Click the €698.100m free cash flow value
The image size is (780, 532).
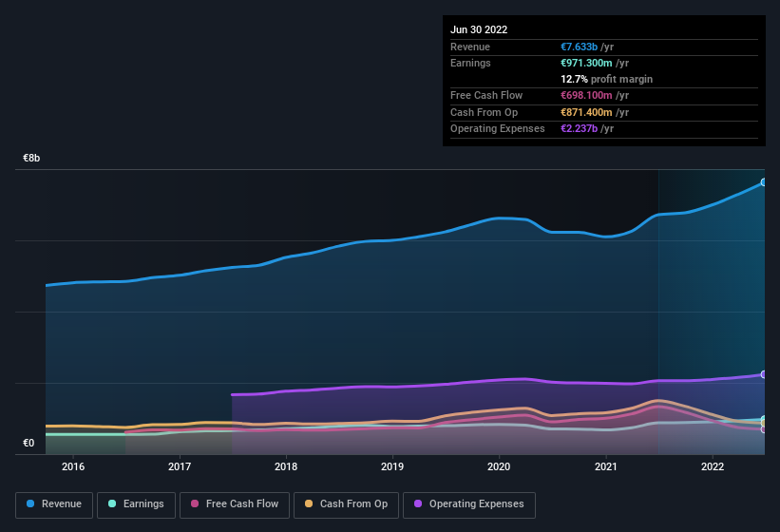point(586,95)
